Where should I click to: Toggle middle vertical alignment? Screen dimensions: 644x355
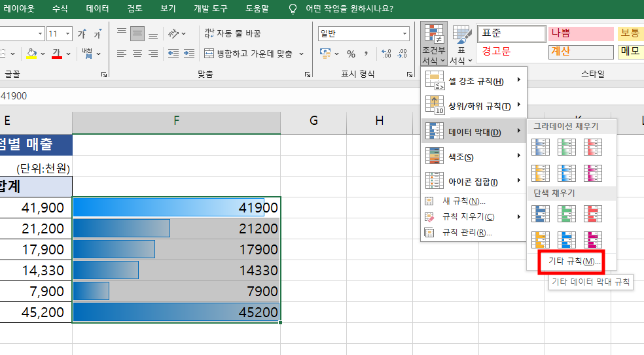[x=137, y=33]
